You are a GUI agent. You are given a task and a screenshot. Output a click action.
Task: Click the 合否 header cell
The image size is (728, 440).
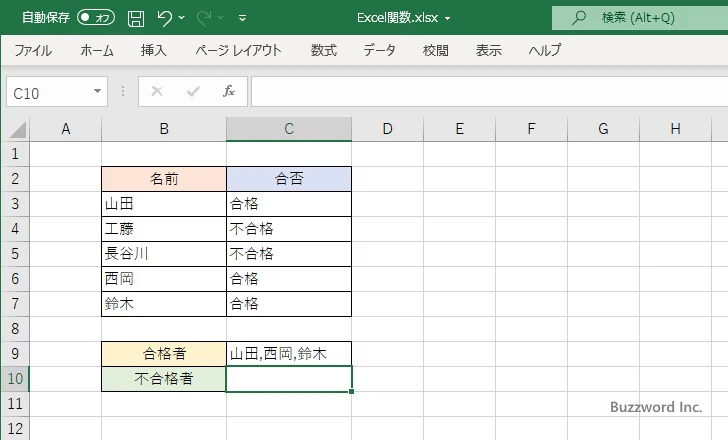(289, 179)
